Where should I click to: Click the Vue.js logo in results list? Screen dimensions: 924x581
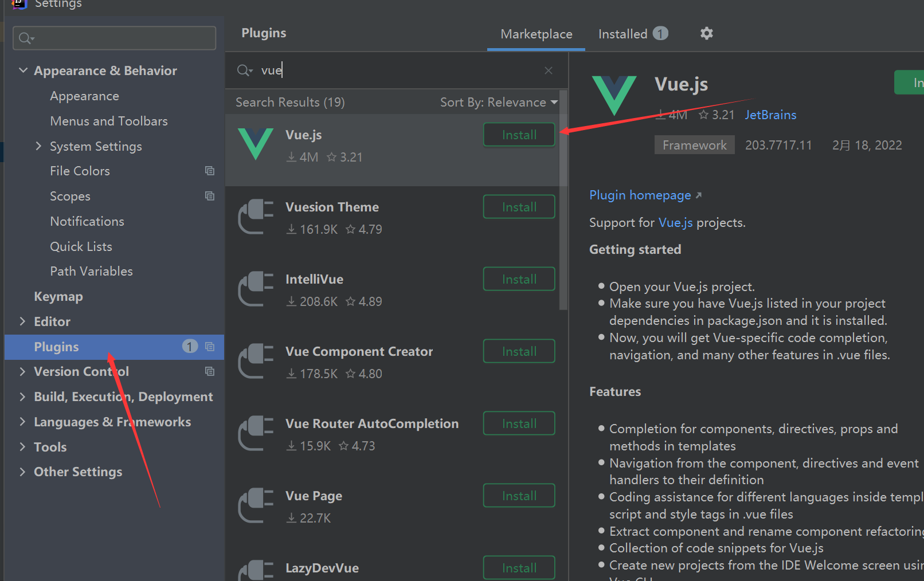coord(256,144)
